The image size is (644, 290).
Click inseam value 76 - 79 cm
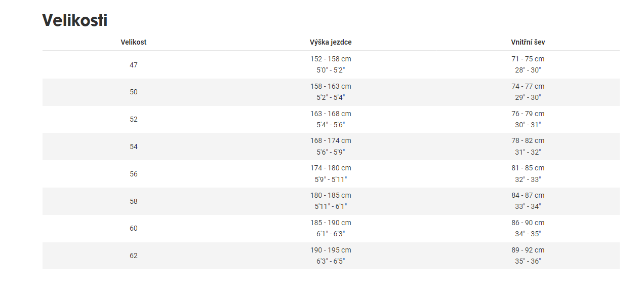[528, 114]
